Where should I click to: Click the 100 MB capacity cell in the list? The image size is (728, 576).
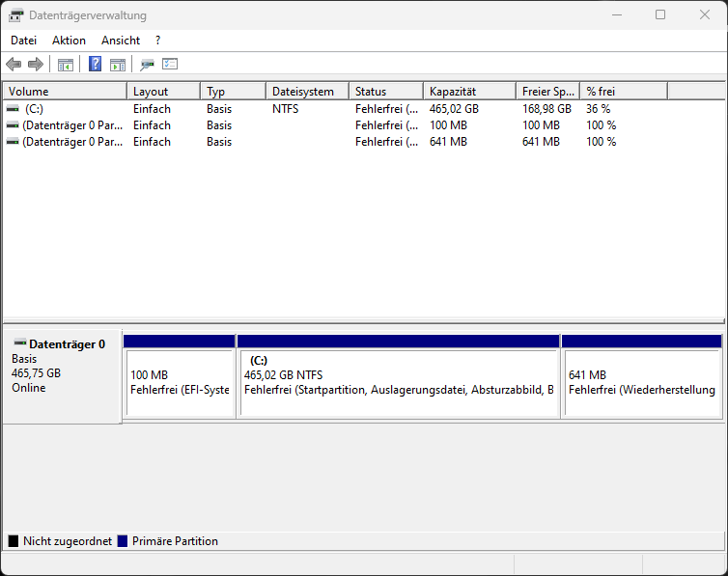pyautogui.click(x=448, y=125)
